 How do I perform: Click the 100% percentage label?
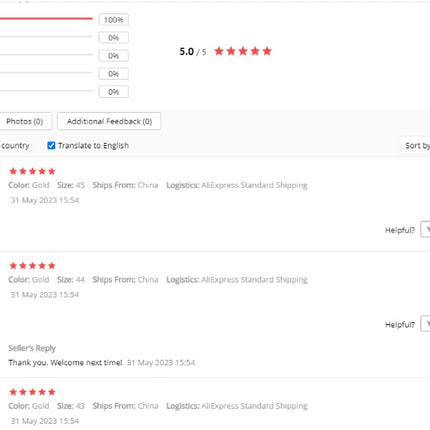(113, 20)
